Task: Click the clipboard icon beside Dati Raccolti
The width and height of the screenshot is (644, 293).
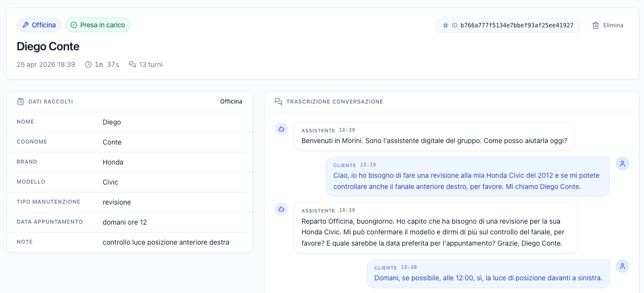Action: point(21,102)
